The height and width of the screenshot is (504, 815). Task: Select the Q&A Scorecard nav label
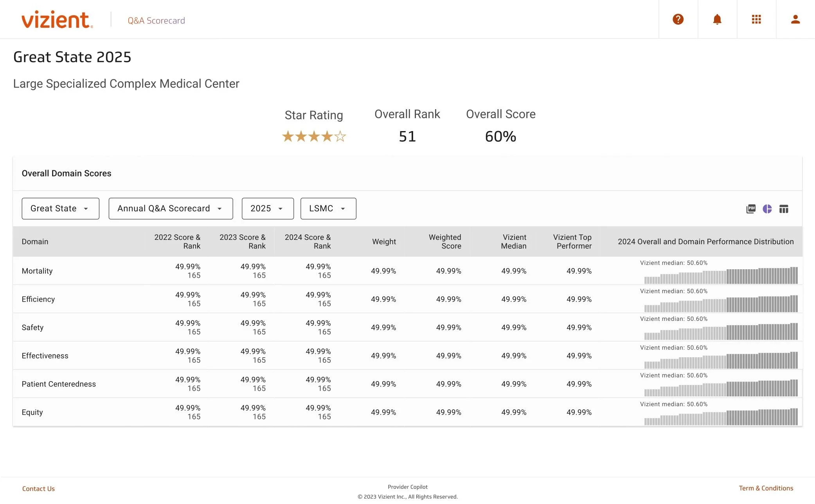[x=156, y=20]
